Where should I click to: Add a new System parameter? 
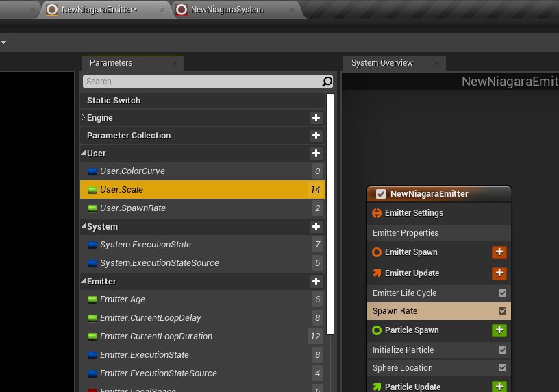pos(316,227)
